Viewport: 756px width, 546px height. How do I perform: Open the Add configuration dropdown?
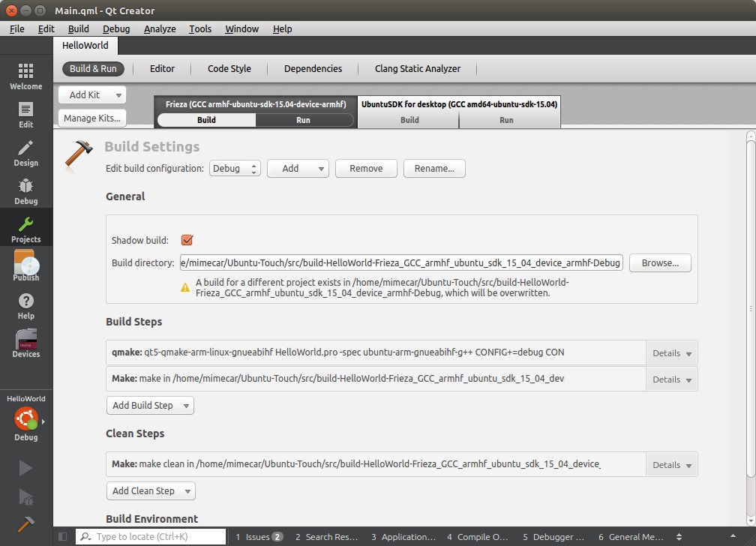298,168
